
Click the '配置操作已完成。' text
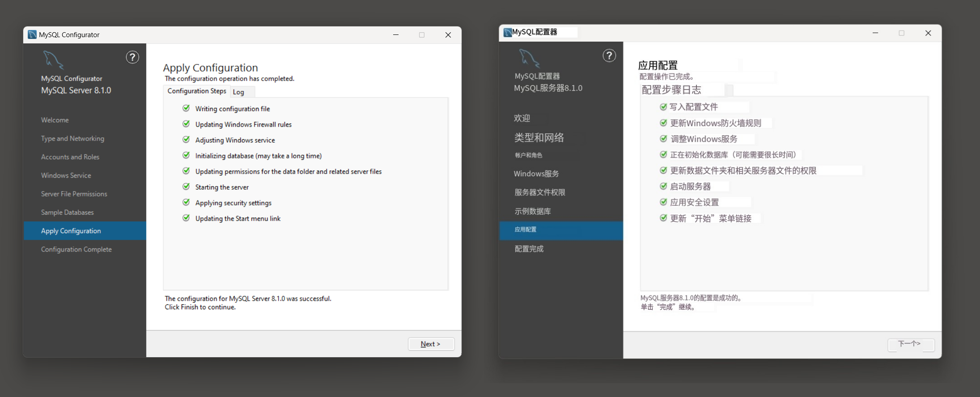point(666,77)
